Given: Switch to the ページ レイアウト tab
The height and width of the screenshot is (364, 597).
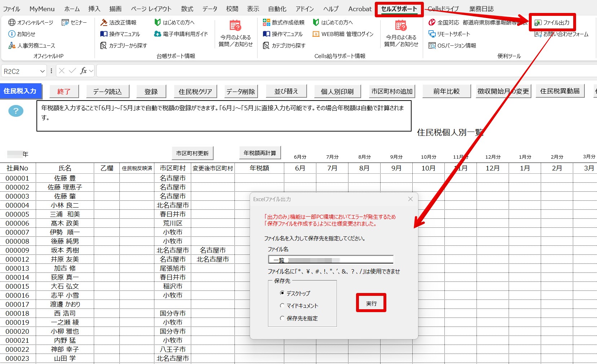Looking at the screenshot, I should pos(151,9).
